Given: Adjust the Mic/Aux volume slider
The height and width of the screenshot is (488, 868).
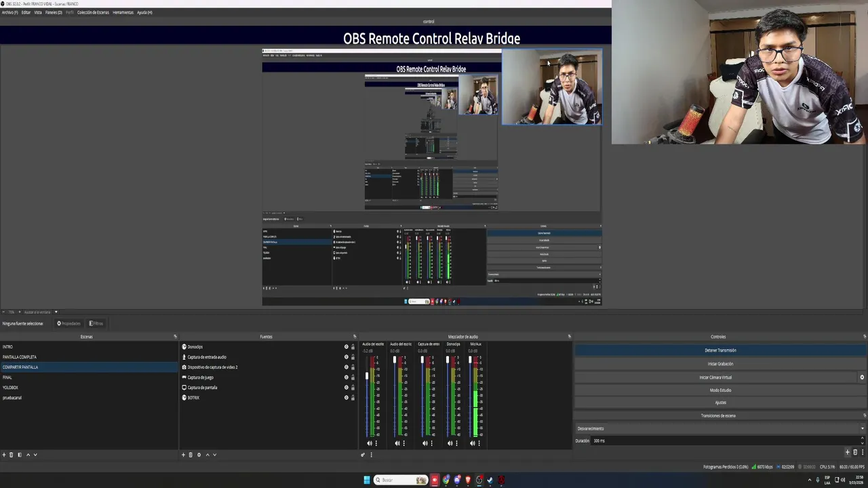Looking at the screenshot, I should pos(470,360).
